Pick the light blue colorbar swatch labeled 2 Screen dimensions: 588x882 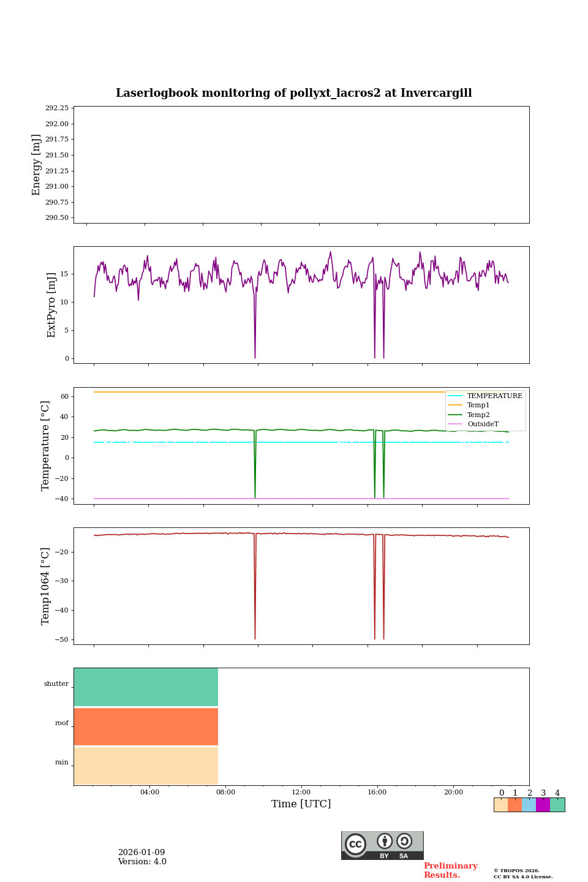pos(529,805)
